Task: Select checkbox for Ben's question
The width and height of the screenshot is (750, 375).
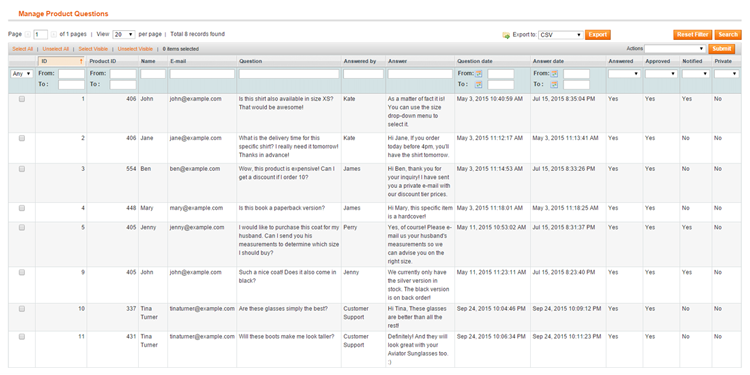Action: (x=22, y=169)
